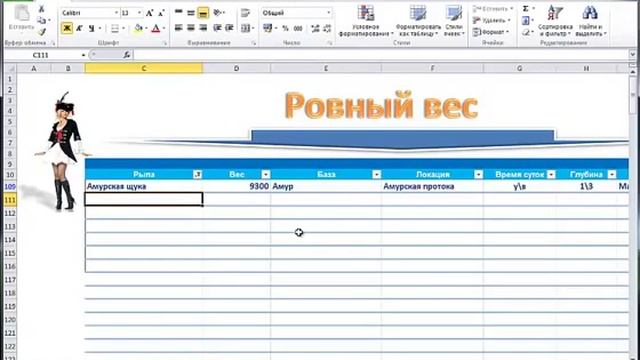Toggle align text left
Viewport: 640px width, 360px height.
pyautogui.click(x=178, y=28)
